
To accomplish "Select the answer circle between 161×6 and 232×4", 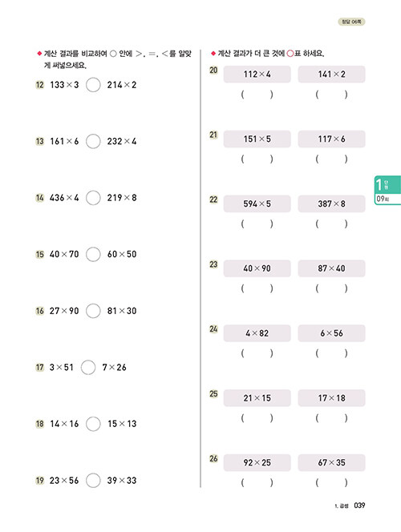I will [93, 141].
